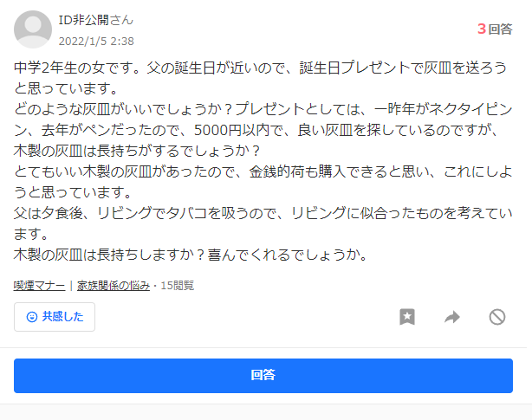532x420 pixels.
Task: Click the line 木製の灰皿は長持ちがするでしょうか
Action: click(x=137, y=151)
